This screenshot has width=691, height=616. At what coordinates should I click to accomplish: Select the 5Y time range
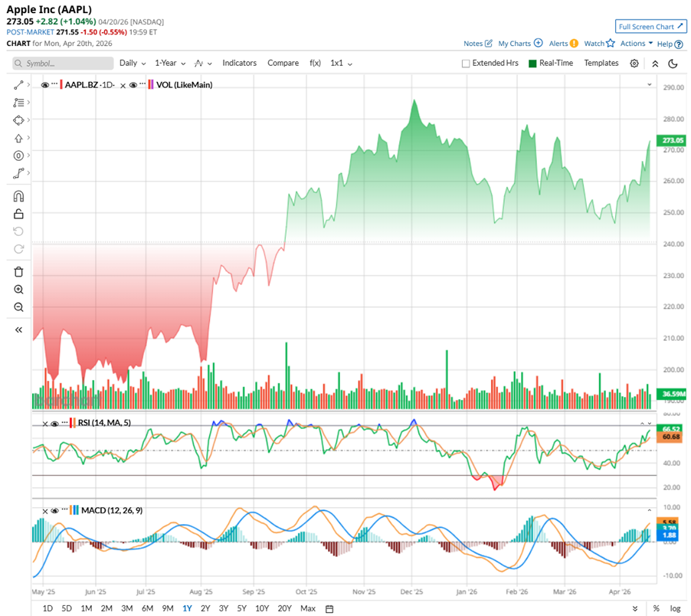(x=241, y=608)
